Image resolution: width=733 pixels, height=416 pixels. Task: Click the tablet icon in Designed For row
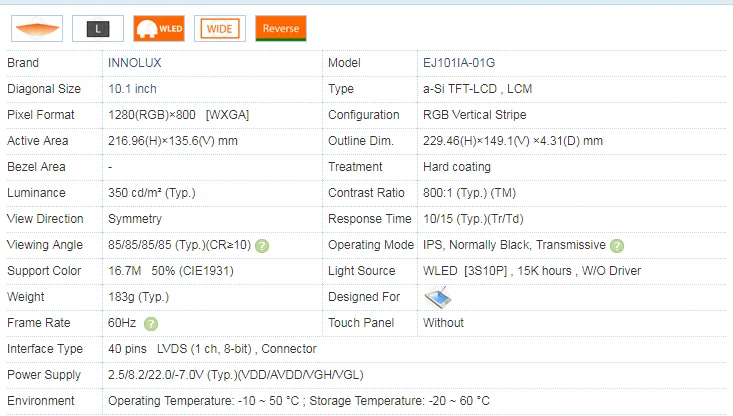tap(438, 297)
